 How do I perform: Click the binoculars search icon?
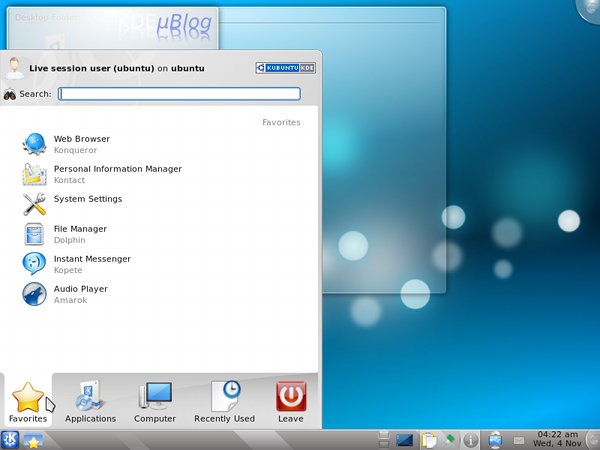[x=10, y=94]
